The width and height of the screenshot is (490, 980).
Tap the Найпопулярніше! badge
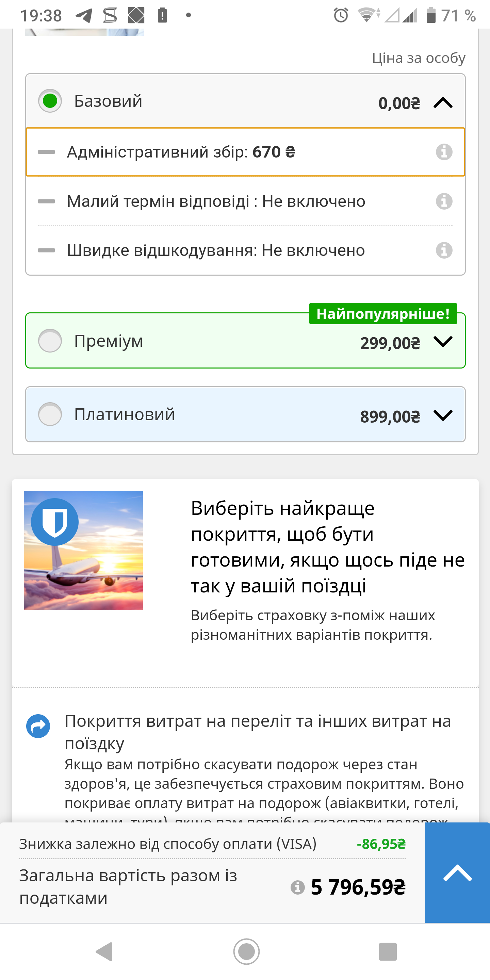click(383, 314)
